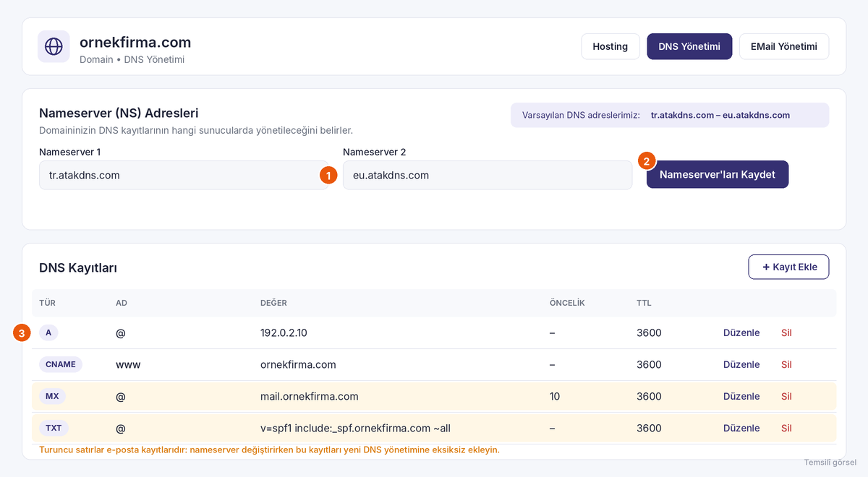Select the CNAME value ornekfirma.com
868x477 pixels.
coord(298,364)
